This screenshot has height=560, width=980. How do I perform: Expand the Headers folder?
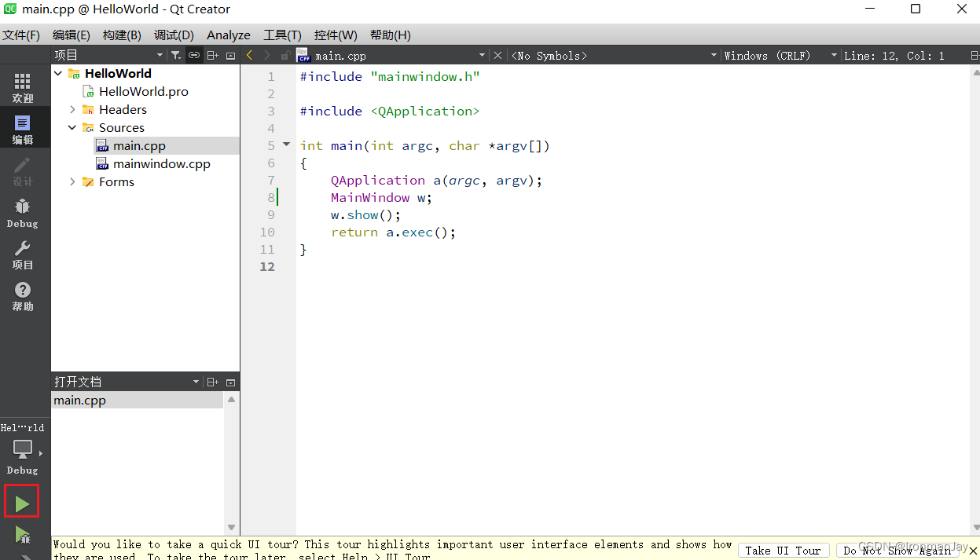(72, 109)
